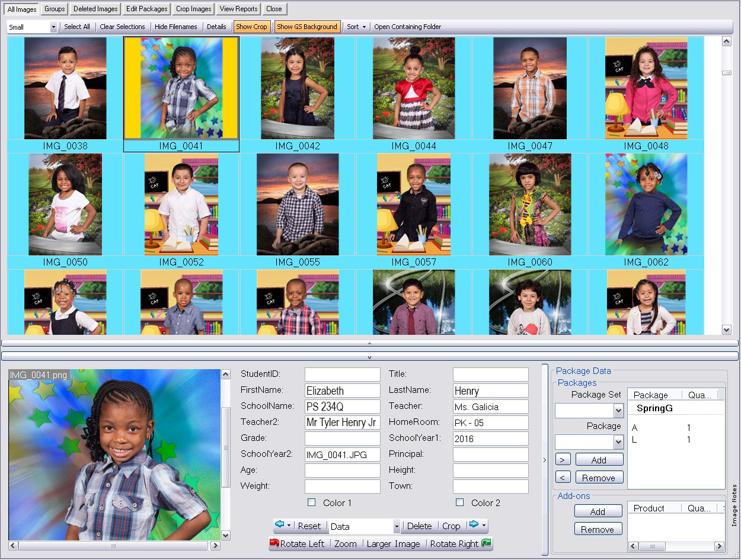Go to next image with blue right arrow

[x=474, y=526]
